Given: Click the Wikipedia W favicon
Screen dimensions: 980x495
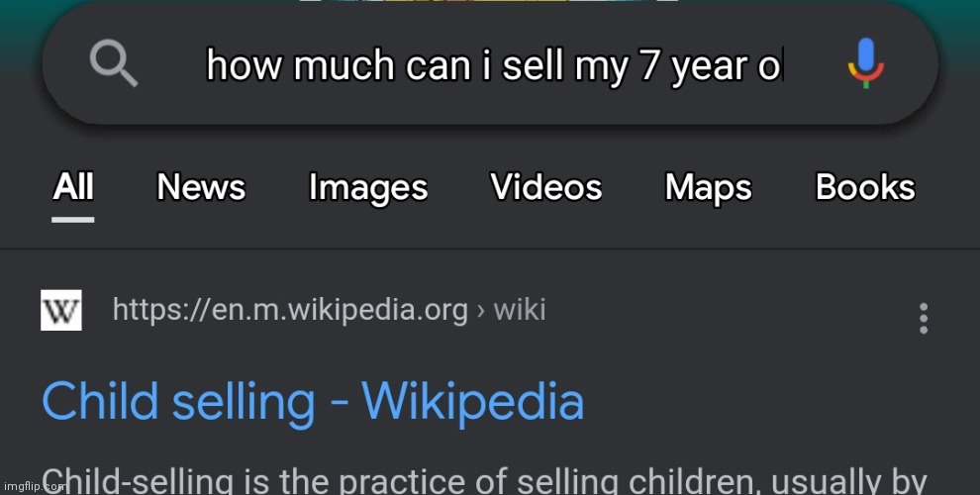Looking at the screenshot, I should [x=61, y=310].
